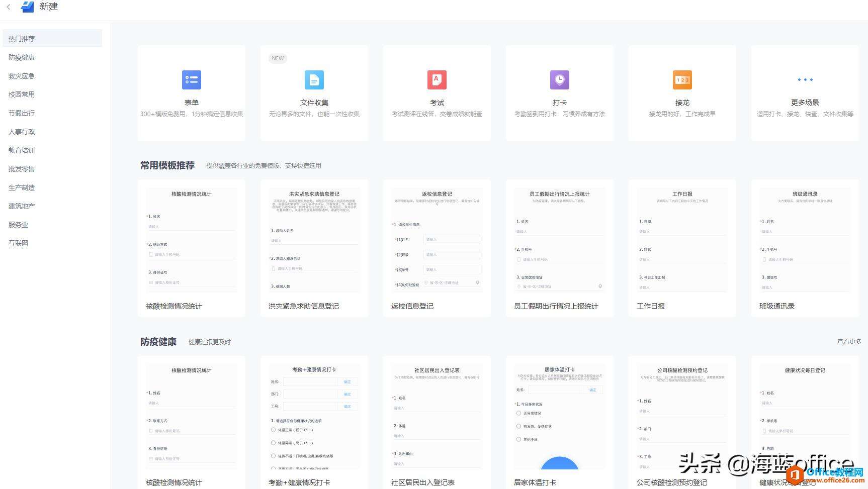Click the 表单 card title text
The height and width of the screenshot is (489, 868).
click(192, 103)
